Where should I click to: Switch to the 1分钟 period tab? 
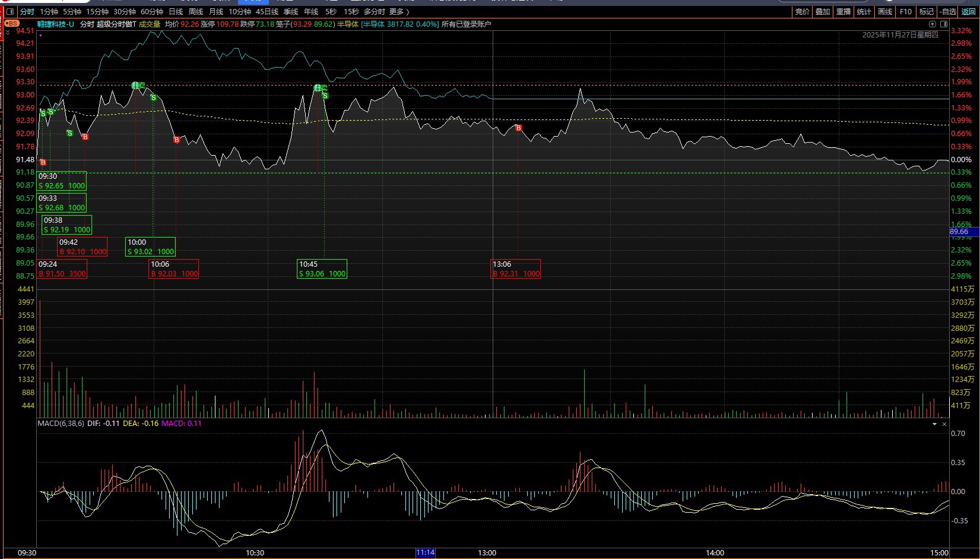pos(49,12)
